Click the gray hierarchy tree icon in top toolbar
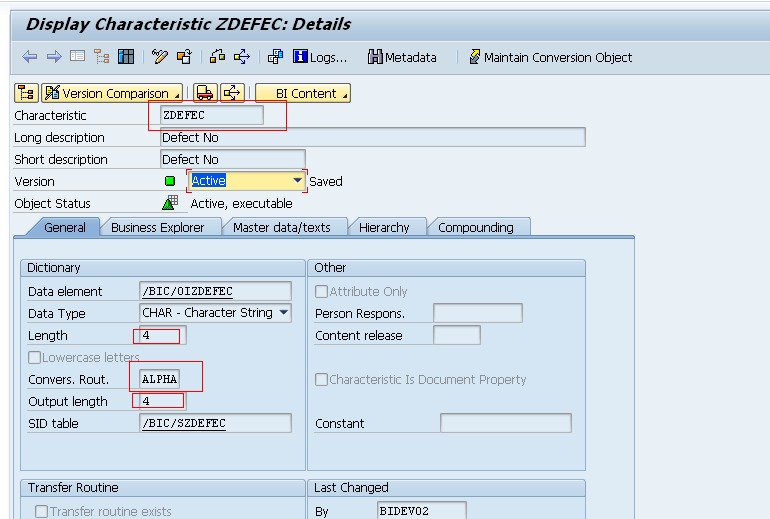The height and width of the screenshot is (519, 770). coord(102,56)
